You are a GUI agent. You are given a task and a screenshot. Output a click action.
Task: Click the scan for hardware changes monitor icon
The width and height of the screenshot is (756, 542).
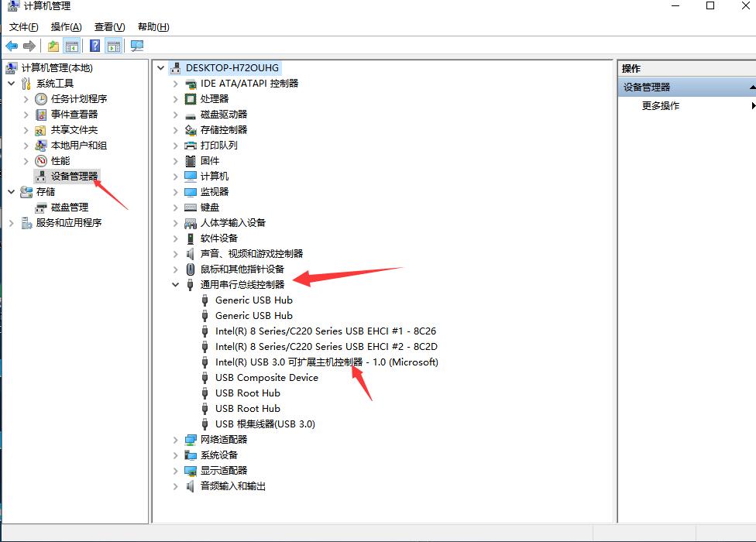tap(137, 46)
